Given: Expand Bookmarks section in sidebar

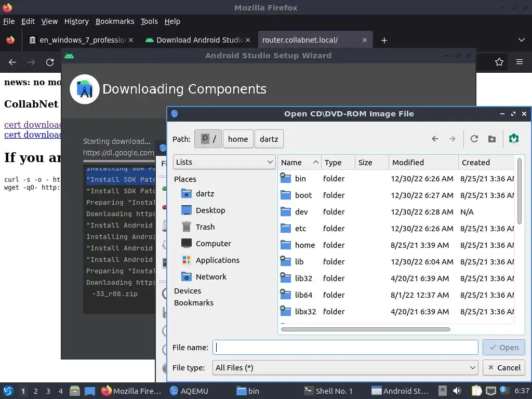Looking at the screenshot, I should [x=194, y=303].
